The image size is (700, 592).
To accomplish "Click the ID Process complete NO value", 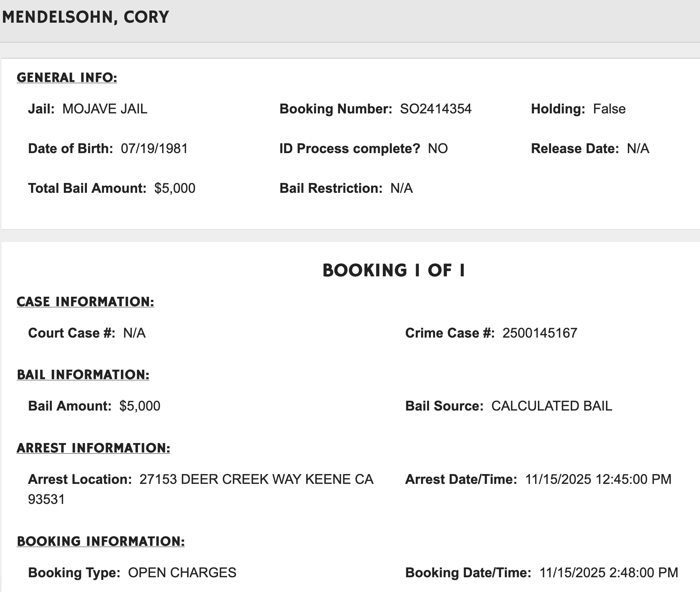I will pos(437,149).
